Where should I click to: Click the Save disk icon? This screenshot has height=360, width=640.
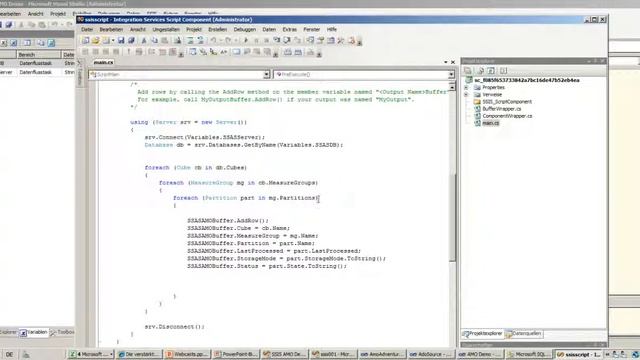pyautogui.click(x=121, y=40)
